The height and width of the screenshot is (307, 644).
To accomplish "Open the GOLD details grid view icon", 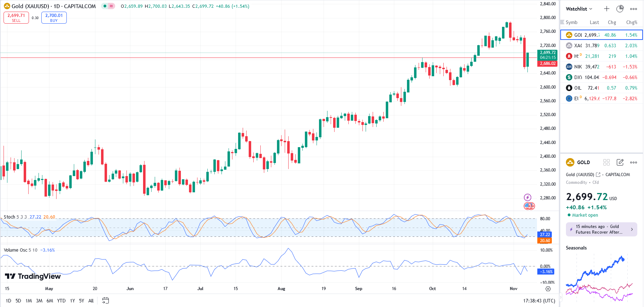I will 607,162.
